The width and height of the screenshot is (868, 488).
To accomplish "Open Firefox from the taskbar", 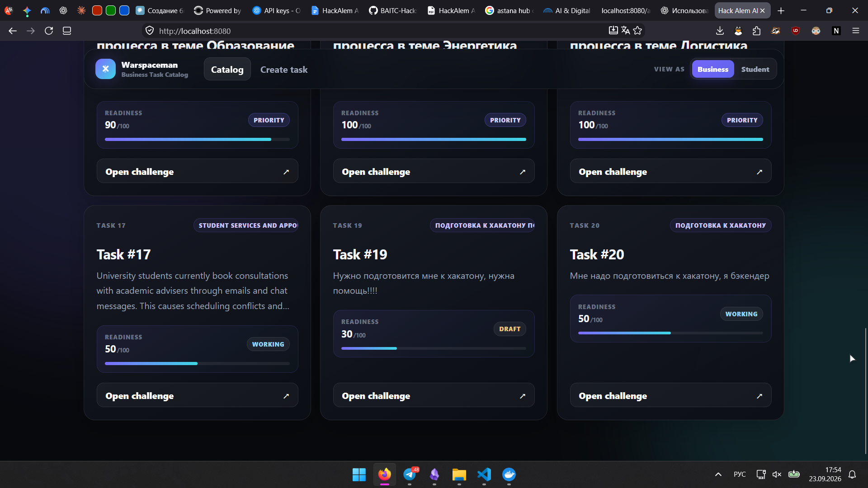I will (385, 474).
